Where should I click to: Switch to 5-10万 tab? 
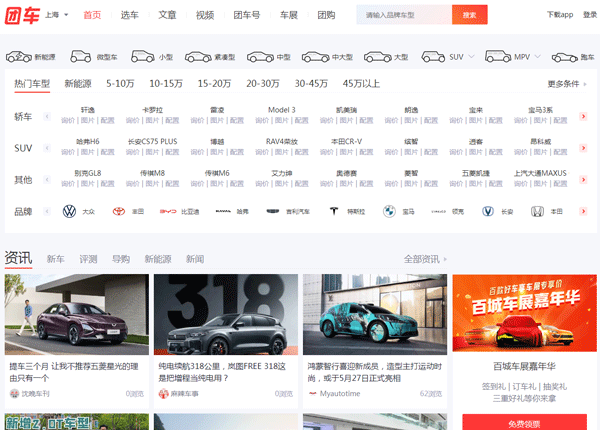point(120,83)
